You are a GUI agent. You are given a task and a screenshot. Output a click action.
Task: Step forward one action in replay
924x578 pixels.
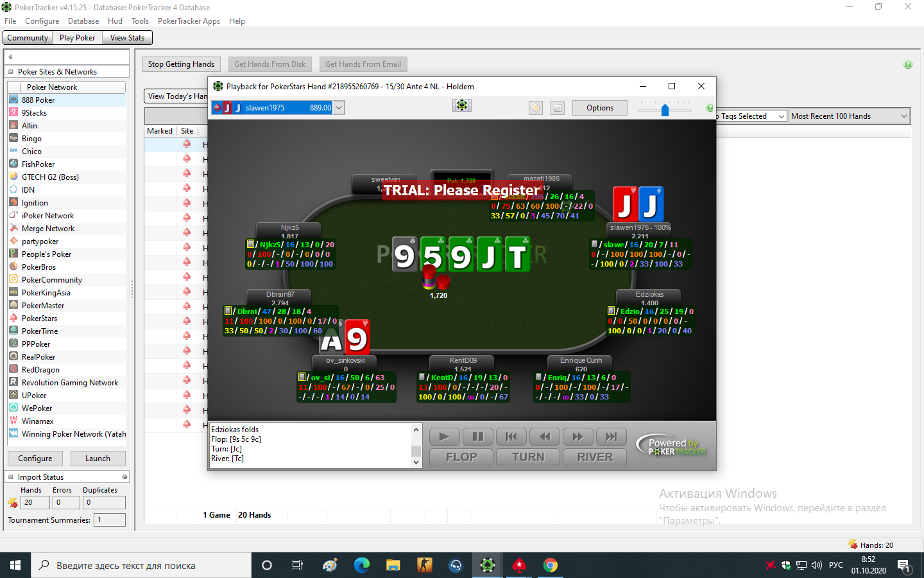click(578, 437)
